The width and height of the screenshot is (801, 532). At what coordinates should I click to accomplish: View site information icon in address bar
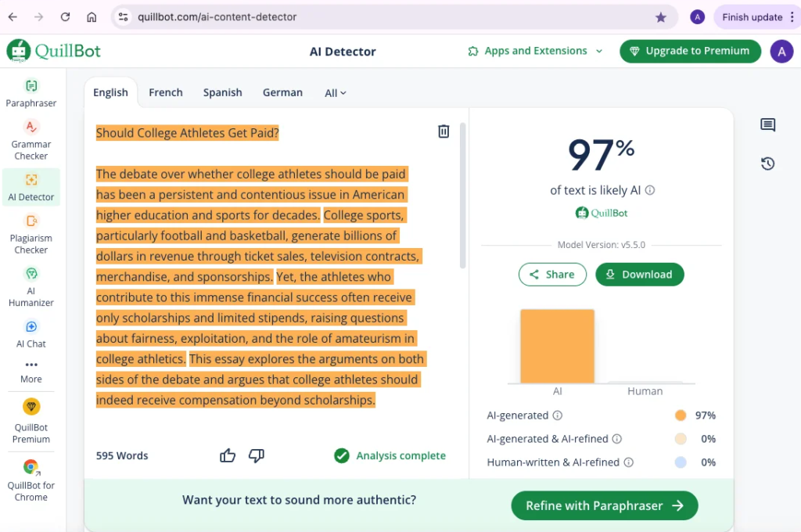123,17
